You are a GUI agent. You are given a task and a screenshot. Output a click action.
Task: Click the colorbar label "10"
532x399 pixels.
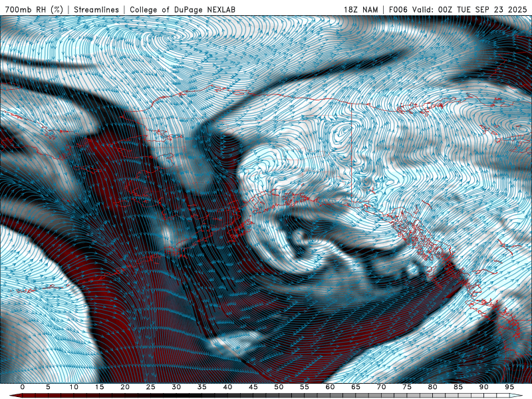click(x=74, y=387)
